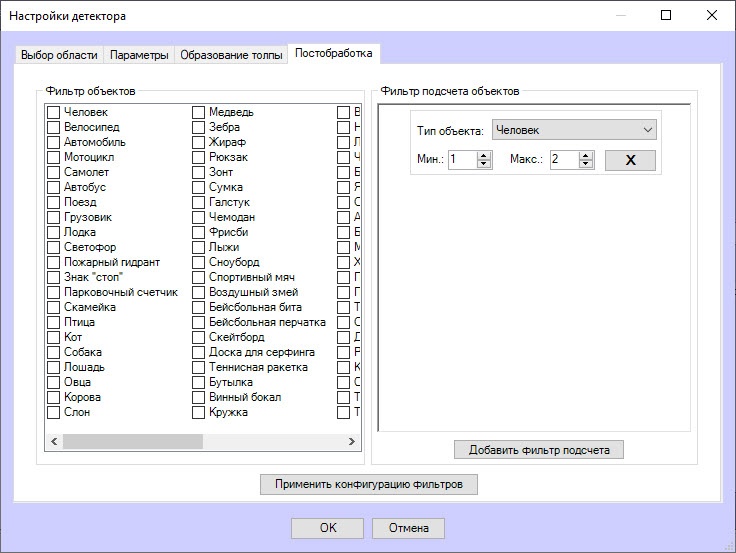Increase the Мин. value with up arrow

483,155
